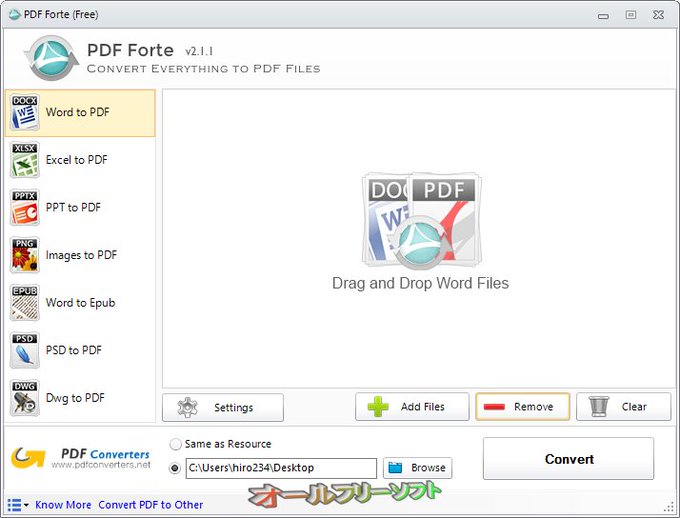This screenshot has height=518, width=680.
Task: Click the v2.1.1 version label
Action: pyautogui.click(x=199, y=52)
